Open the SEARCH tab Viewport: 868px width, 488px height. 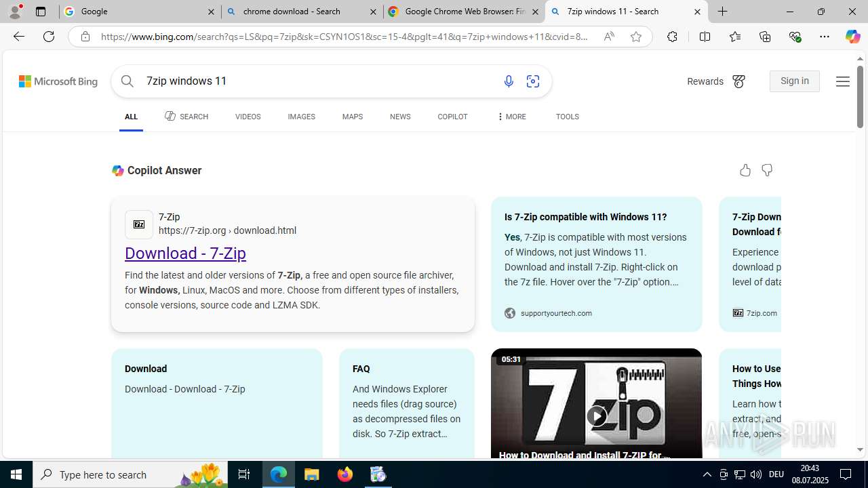point(186,117)
